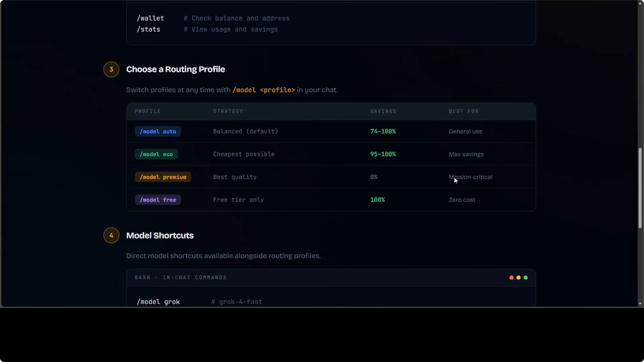Viewport: 644px width, 362px height.
Task: Click the green terminal window dot
Action: tap(526, 278)
